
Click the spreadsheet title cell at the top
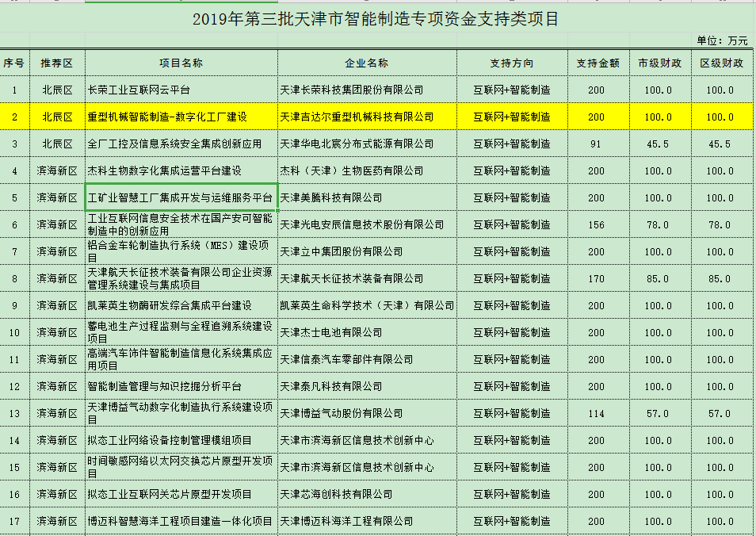[x=376, y=18]
